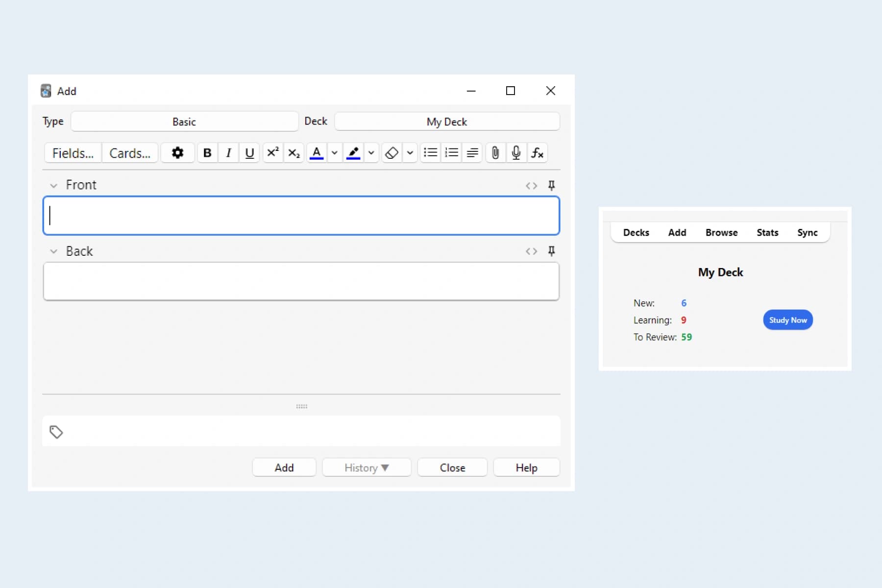
Task: Insert an ordered numbered list
Action: 452,153
